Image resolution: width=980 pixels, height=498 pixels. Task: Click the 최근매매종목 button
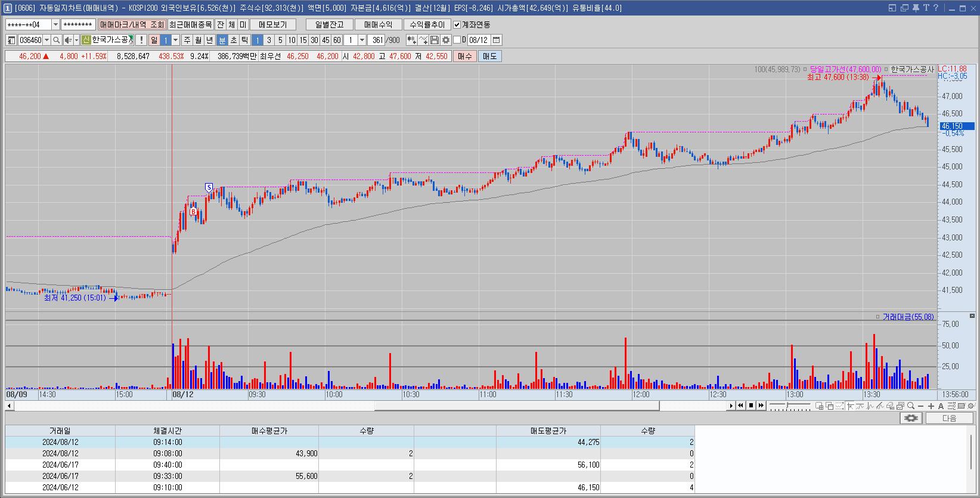pos(191,24)
